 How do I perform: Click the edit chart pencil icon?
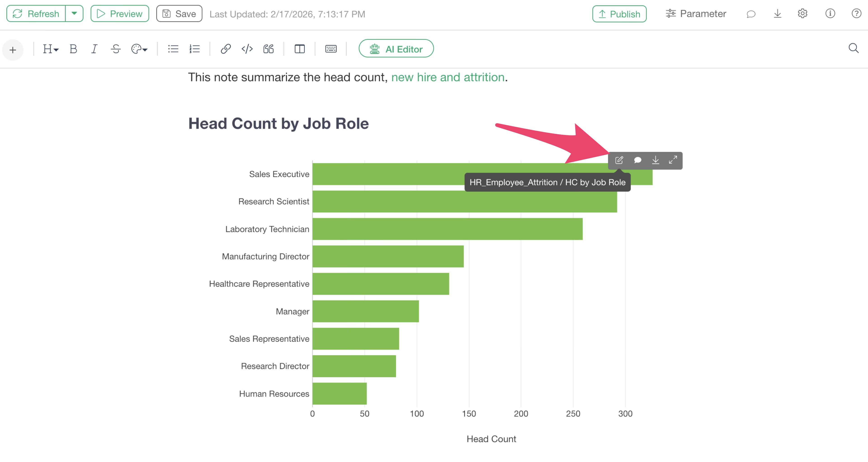point(619,160)
